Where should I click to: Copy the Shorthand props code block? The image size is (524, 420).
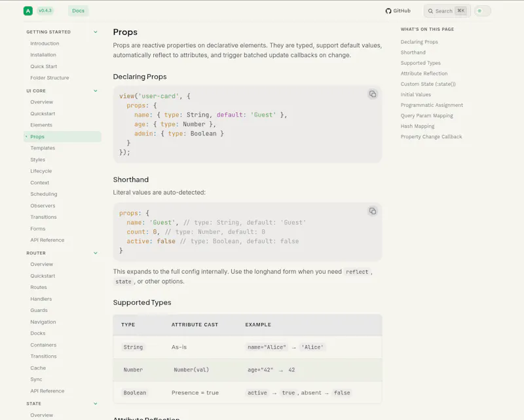tap(373, 211)
